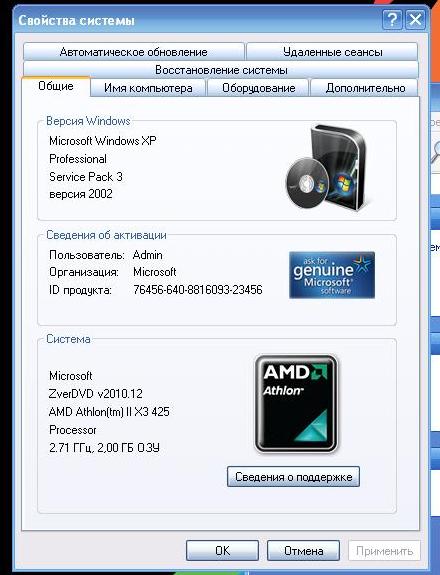Open the Восстановление системы tab
The image size is (440, 575).
(x=221, y=70)
